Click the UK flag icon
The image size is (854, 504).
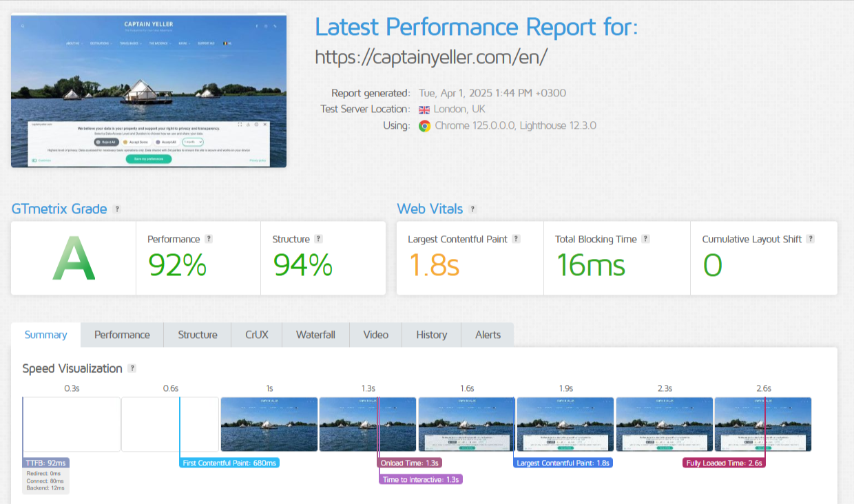(x=424, y=109)
